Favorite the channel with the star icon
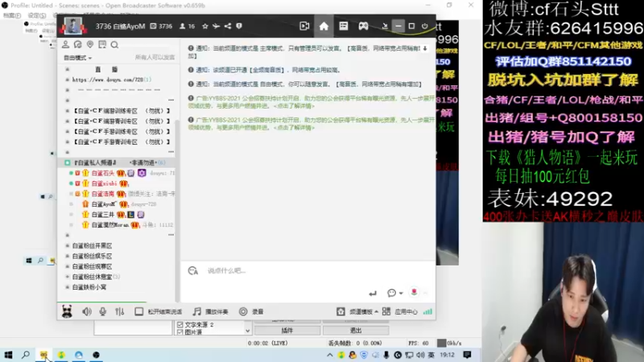 point(205,27)
